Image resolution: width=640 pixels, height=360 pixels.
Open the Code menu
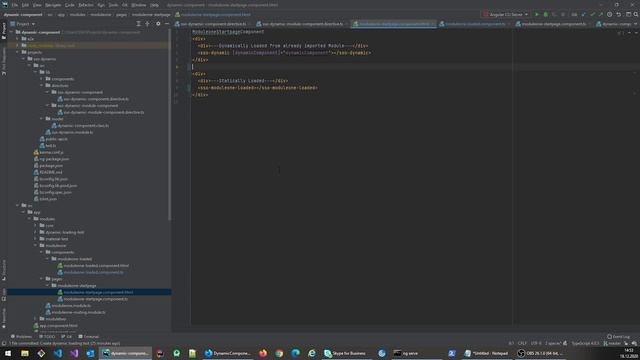(x=70, y=5)
